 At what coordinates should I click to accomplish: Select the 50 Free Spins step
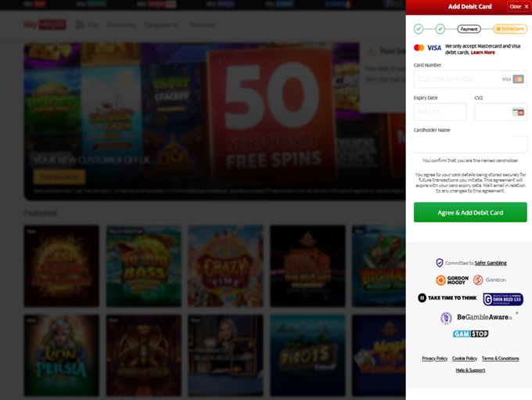510,29
